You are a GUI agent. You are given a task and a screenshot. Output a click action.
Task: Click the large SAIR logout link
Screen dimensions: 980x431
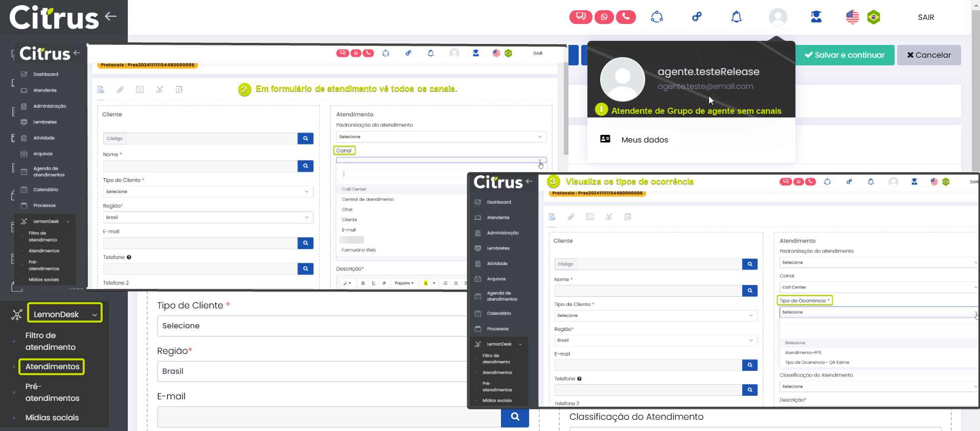coord(926,17)
